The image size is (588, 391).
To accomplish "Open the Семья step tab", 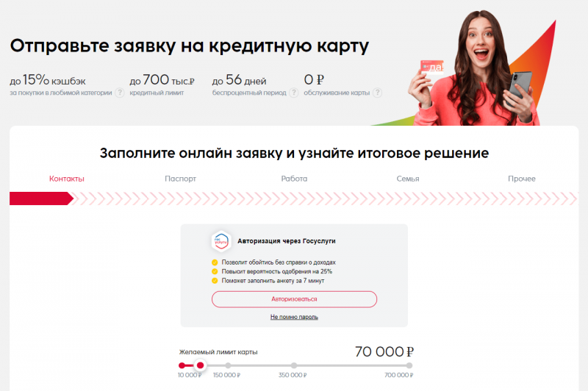I will 408,179.
